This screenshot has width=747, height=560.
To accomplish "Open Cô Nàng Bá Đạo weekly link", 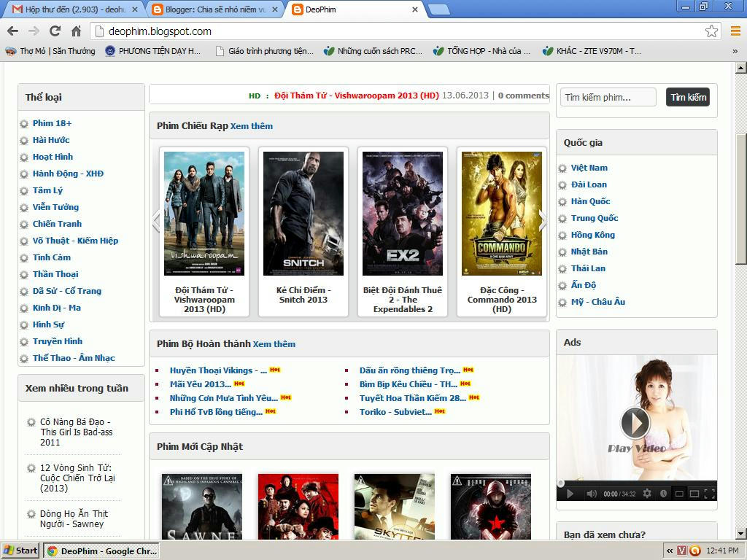I will point(76,432).
